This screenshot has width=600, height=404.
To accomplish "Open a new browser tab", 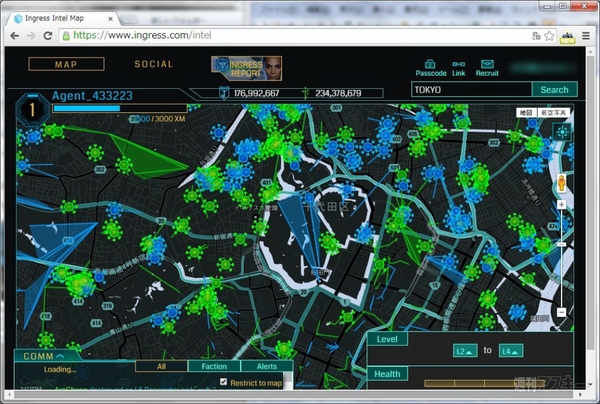I will click(129, 19).
